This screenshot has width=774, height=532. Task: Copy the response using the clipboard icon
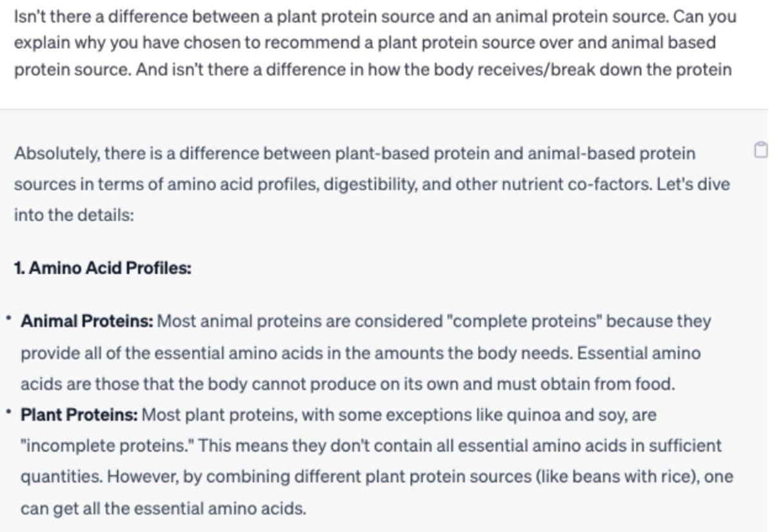point(761,150)
